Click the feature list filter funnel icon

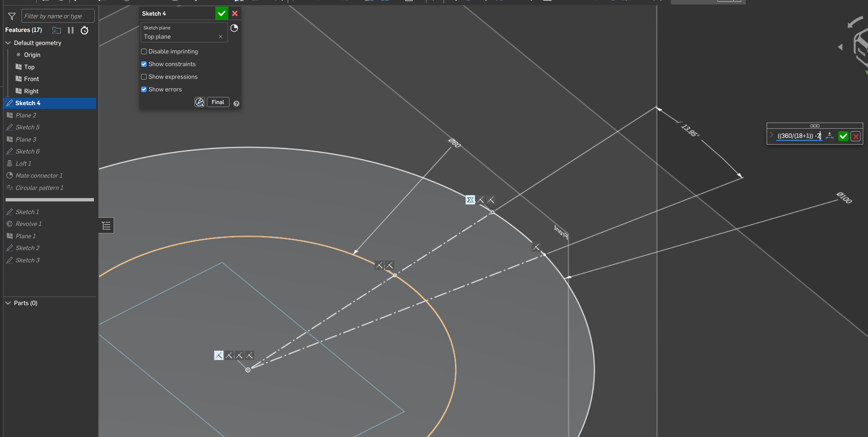12,16
